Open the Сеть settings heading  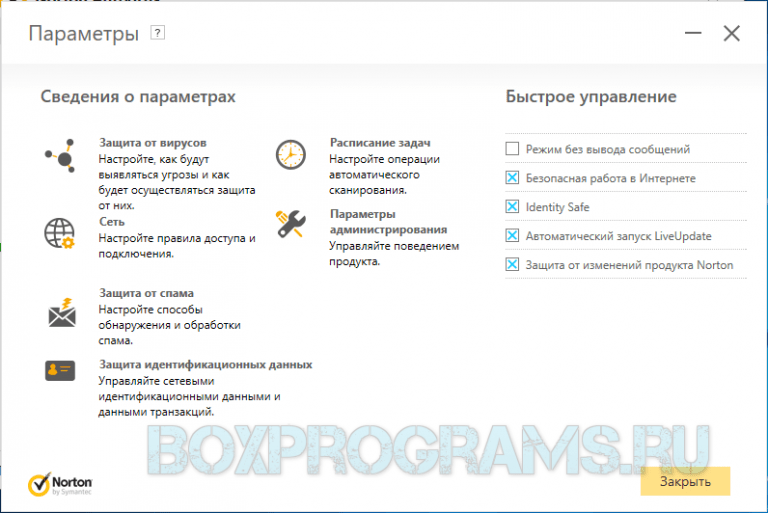tap(112, 221)
